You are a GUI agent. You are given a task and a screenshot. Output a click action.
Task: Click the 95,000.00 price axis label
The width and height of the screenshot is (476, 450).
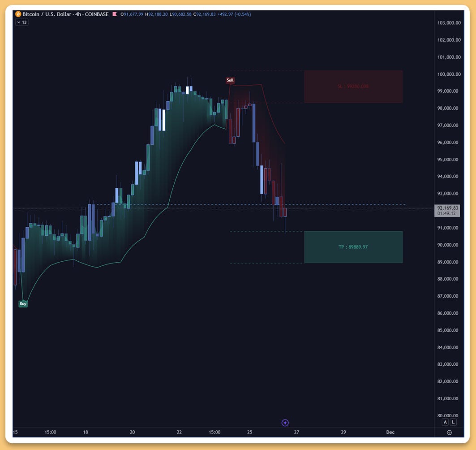(448, 160)
